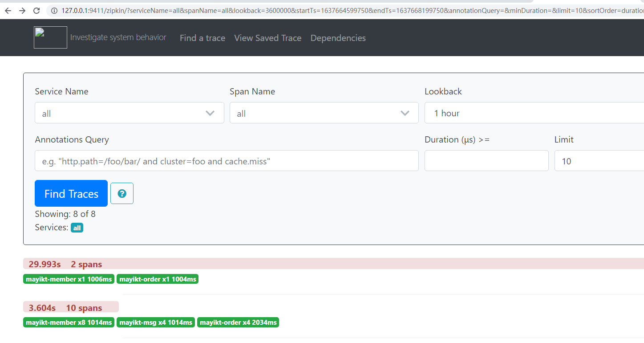
Task: Click the Limit label
Action: click(x=564, y=139)
